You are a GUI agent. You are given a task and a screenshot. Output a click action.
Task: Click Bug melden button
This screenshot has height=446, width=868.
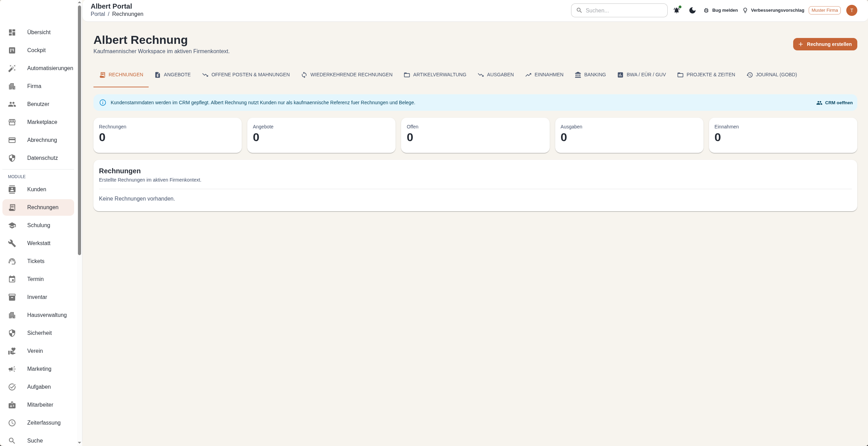point(720,10)
